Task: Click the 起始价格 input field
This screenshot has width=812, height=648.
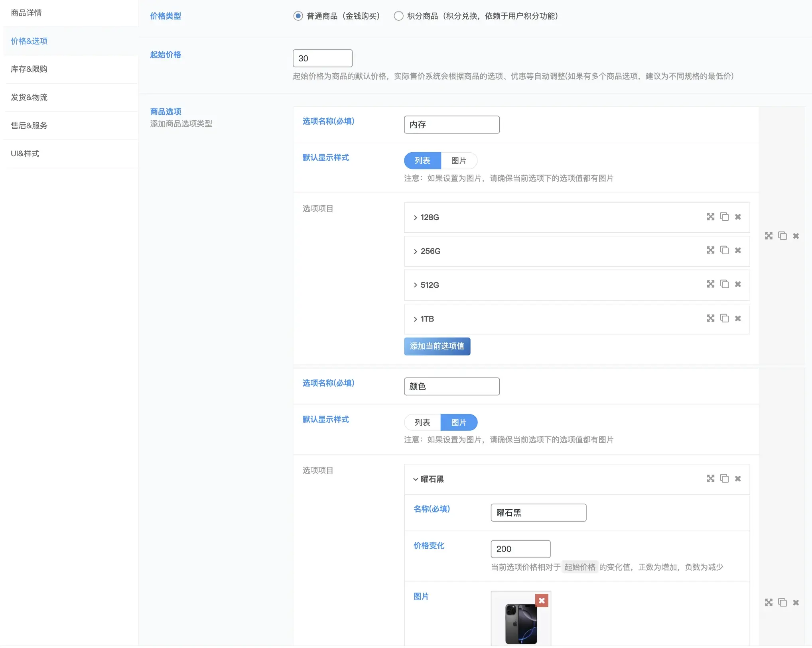Action: coord(322,59)
